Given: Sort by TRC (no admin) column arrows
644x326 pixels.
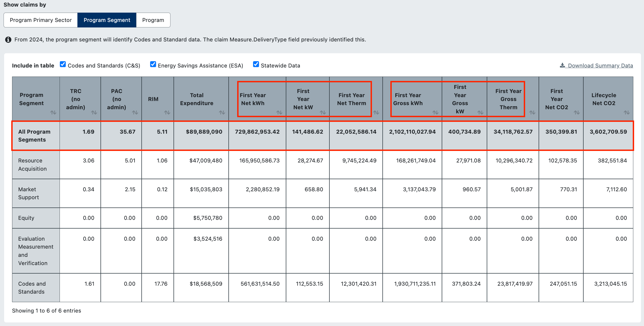Looking at the screenshot, I should pos(94,113).
